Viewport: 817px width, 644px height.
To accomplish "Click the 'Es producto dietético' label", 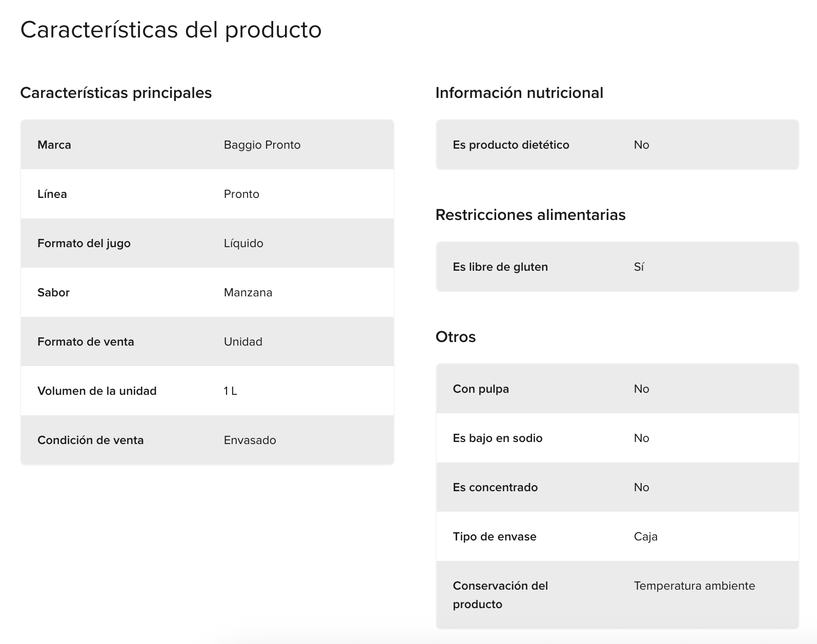I will pyautogui.click(x=511, y=145).
